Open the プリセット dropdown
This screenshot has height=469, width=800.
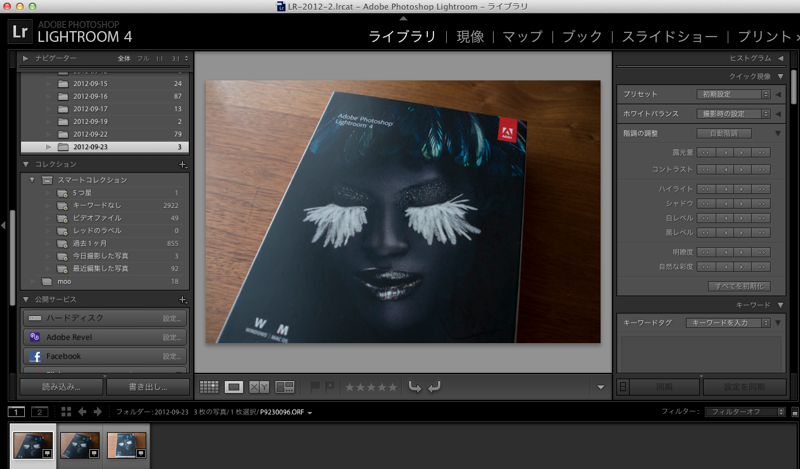733,94
